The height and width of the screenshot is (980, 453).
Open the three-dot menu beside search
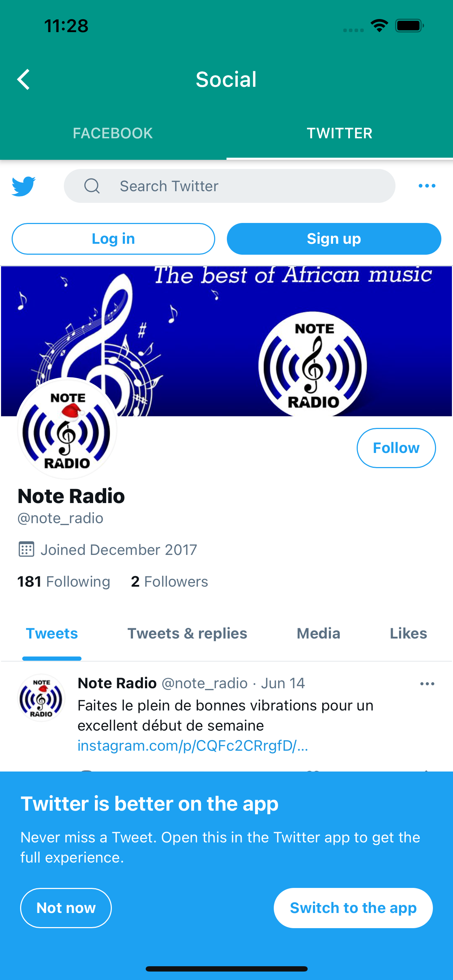coord(427,186)
